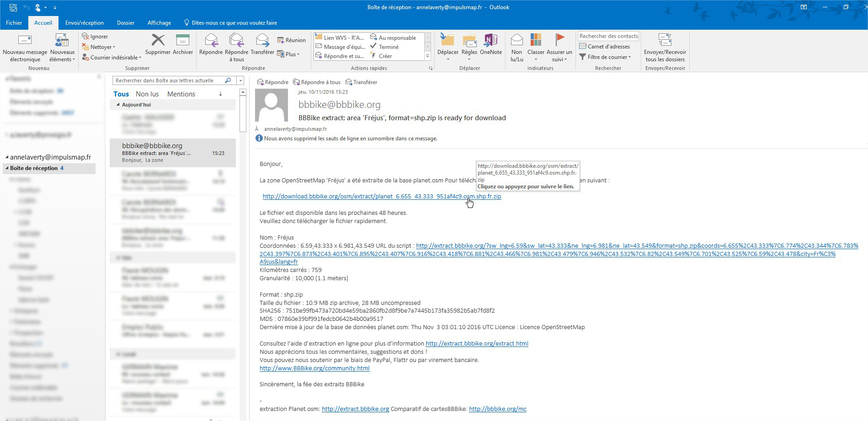Open the extract.html help link
The image size is (868, 421).
point(477,344)
